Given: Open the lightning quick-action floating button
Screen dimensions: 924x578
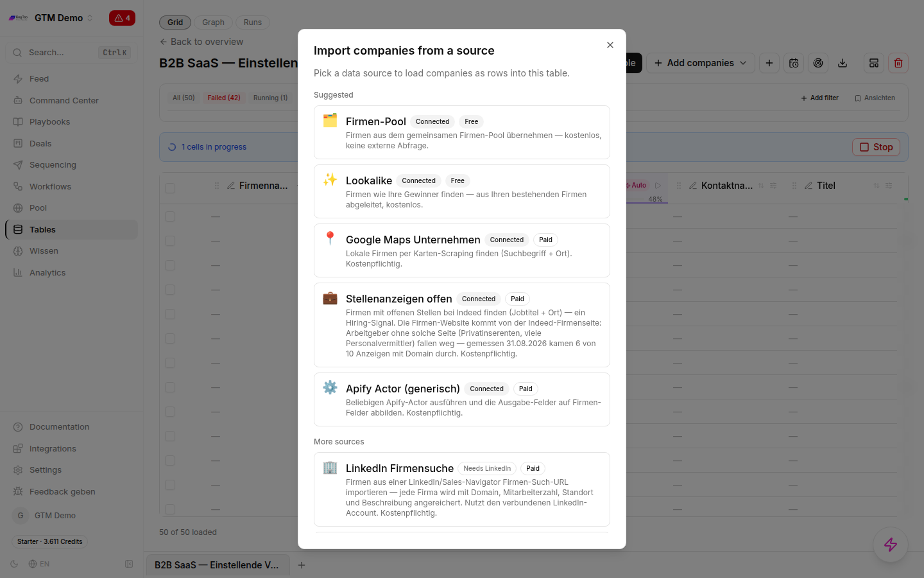Looking at the screenshot, I should 891,545.
